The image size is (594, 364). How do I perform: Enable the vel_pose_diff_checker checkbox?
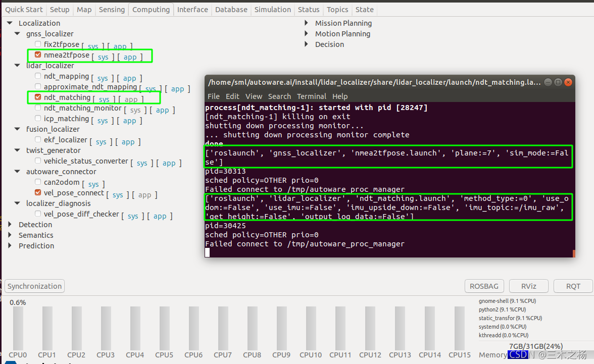(x=38, y=214)
